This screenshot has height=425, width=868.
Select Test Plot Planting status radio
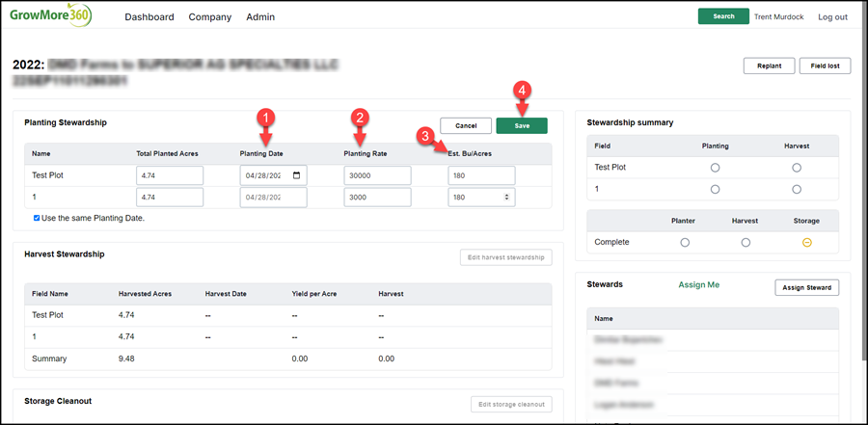pyautogui.click(x=716, y=167)
